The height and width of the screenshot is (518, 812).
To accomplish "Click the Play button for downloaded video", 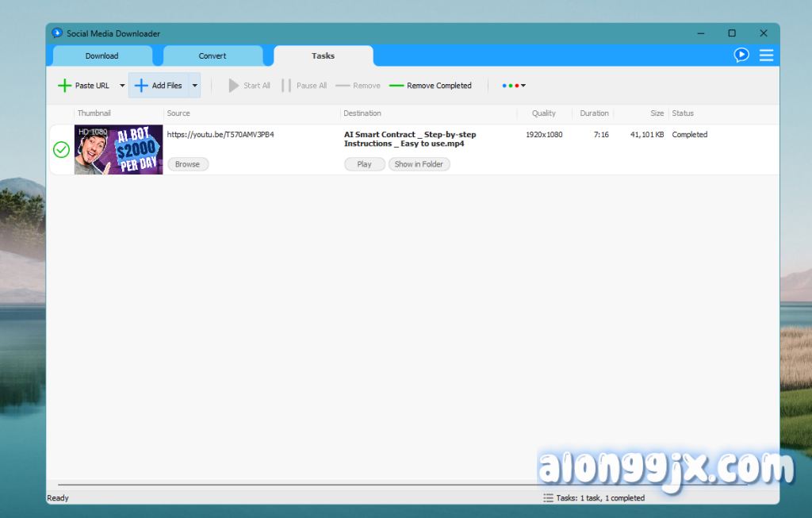I will coord(364,164).
